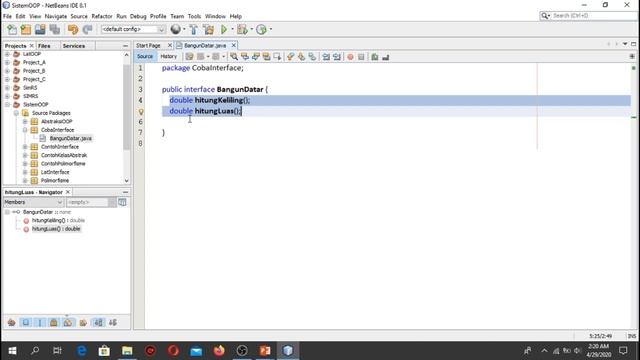Toggle Show Non-Public Members in Navigator
Screen dimensions: 640x360
pos(53,322)
